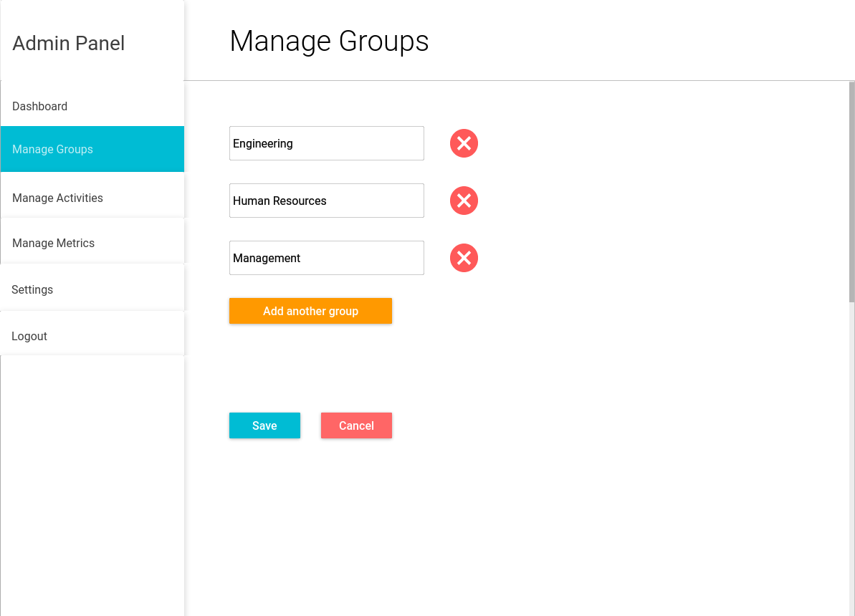Click the empty sidebar area below Logout
The height and width of the screenshot is (616, 855).
[92, 487]
